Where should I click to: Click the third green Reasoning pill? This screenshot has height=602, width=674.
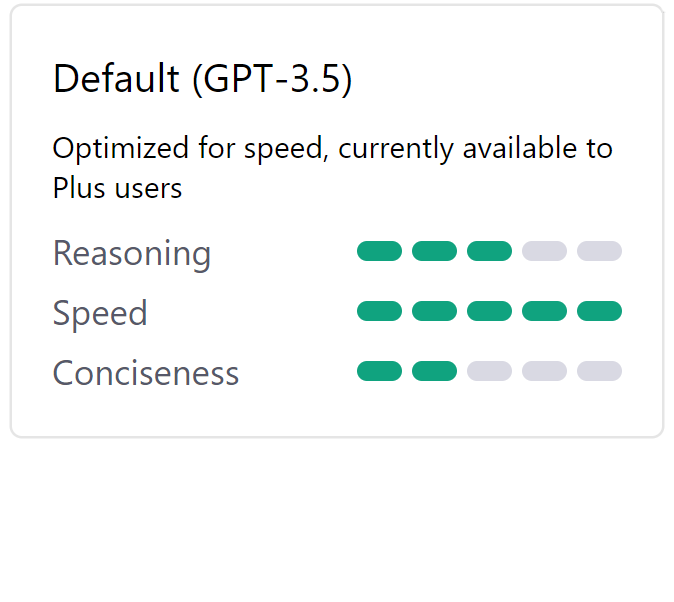(489, 251)
